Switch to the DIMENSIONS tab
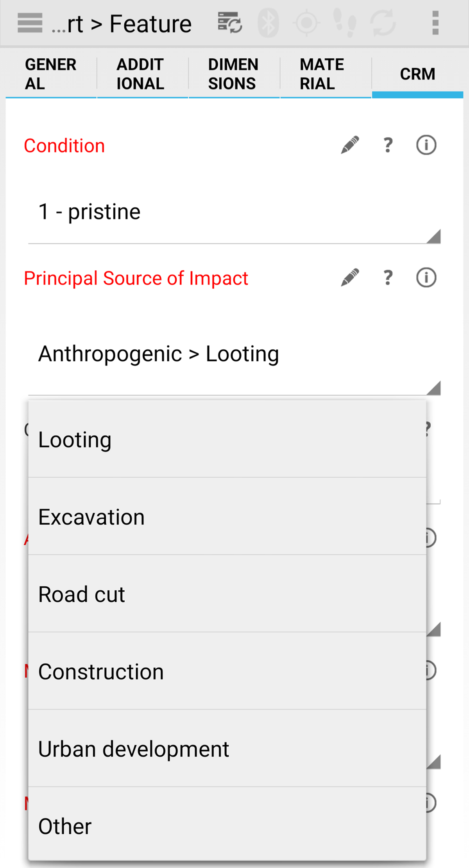 click(234, 74)
